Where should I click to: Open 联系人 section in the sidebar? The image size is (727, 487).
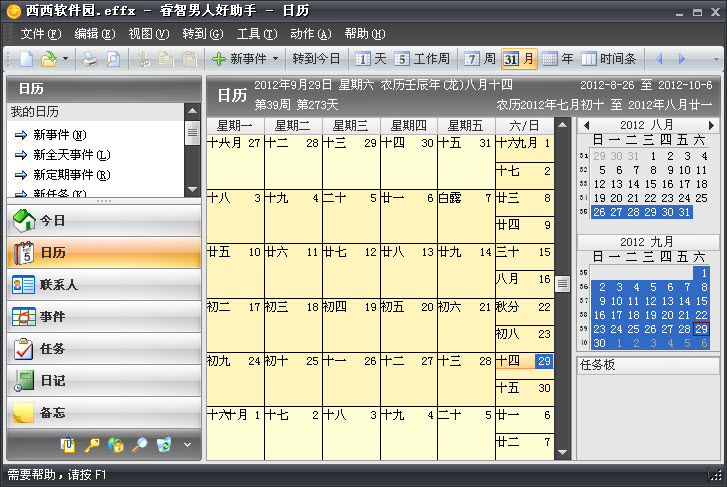(x=102, y=285)
